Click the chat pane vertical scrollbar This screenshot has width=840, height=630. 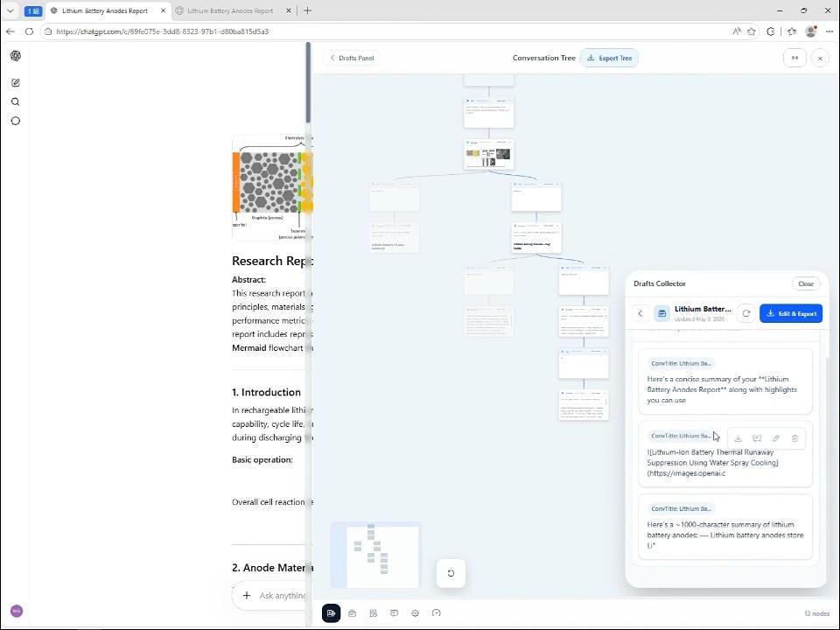tap(308, 82)
